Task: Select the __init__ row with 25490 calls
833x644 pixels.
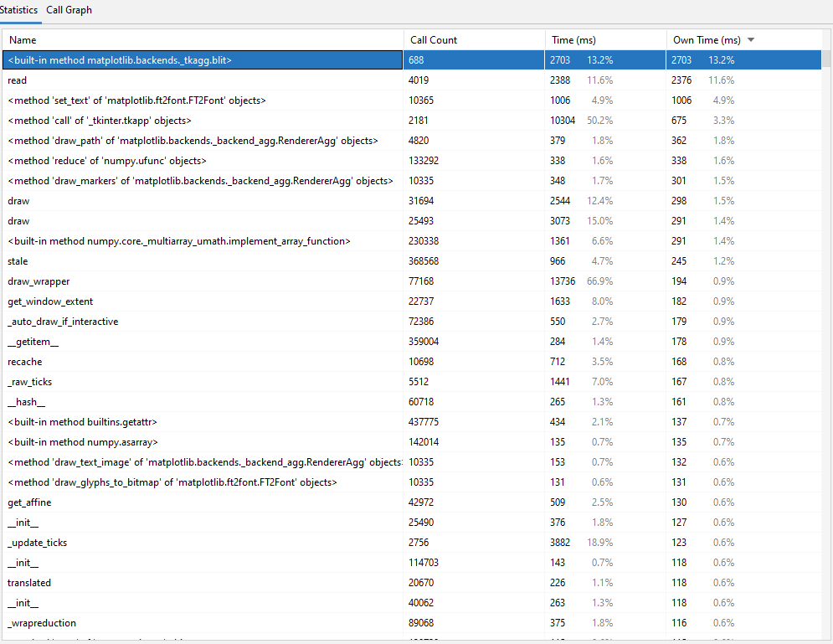Action: (x=412, y=523)
